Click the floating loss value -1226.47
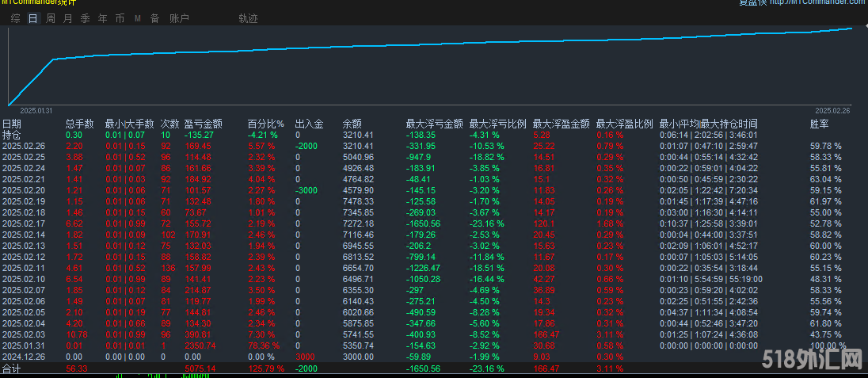 tap(424, 268)
